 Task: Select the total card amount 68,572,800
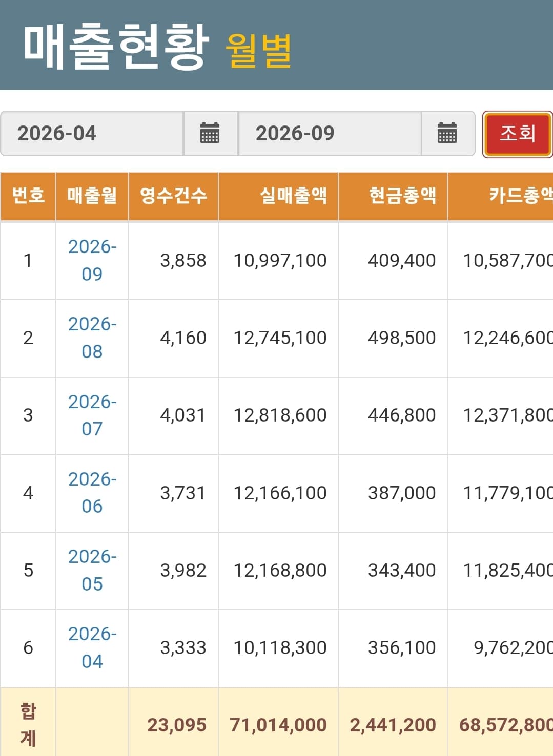pyautogui.click(x=506, y=725)
